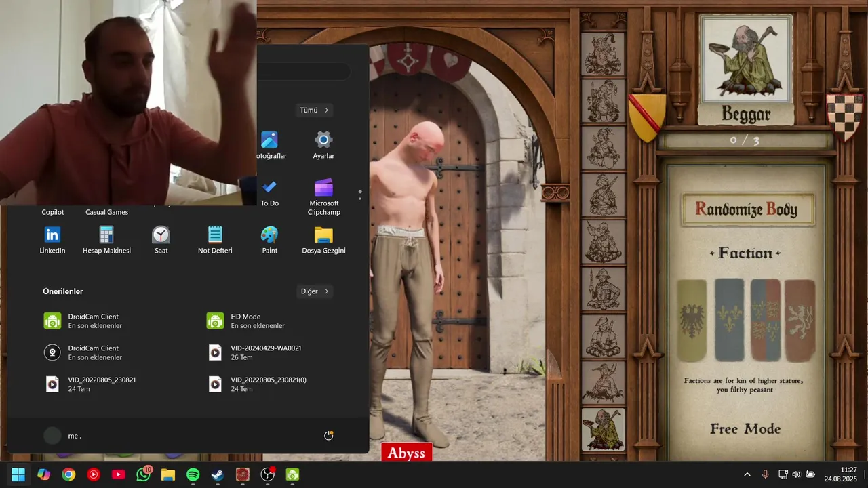Pick the blue fleur-de-lis faction banner
868x488 pixels.
pyautogui.click(x=729, y=320)
